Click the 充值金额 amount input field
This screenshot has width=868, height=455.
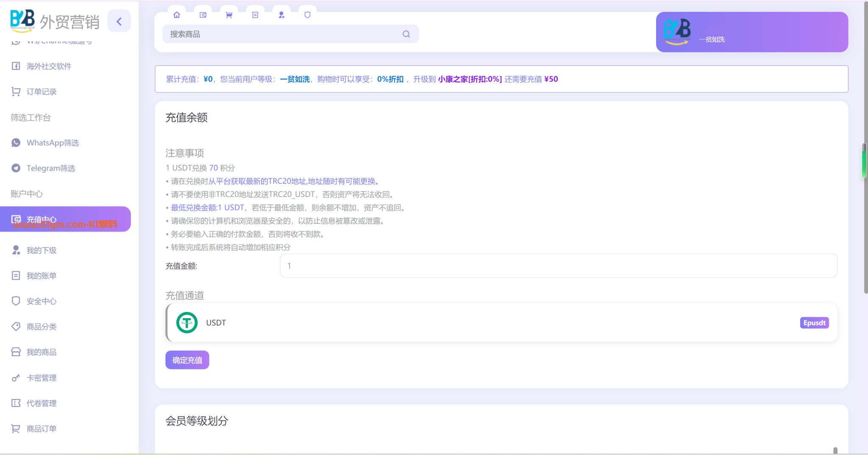(558, 266)
